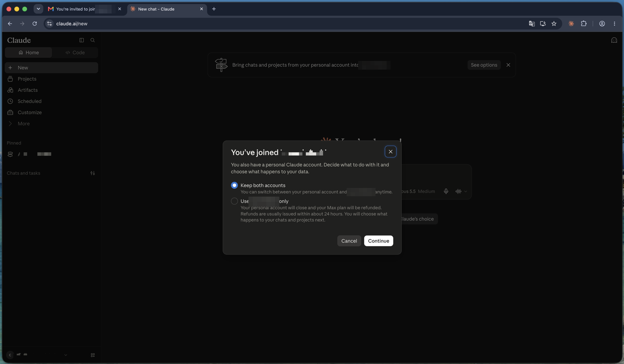
Task: Open the sidebar search icon
Action: tap(93, 40)
